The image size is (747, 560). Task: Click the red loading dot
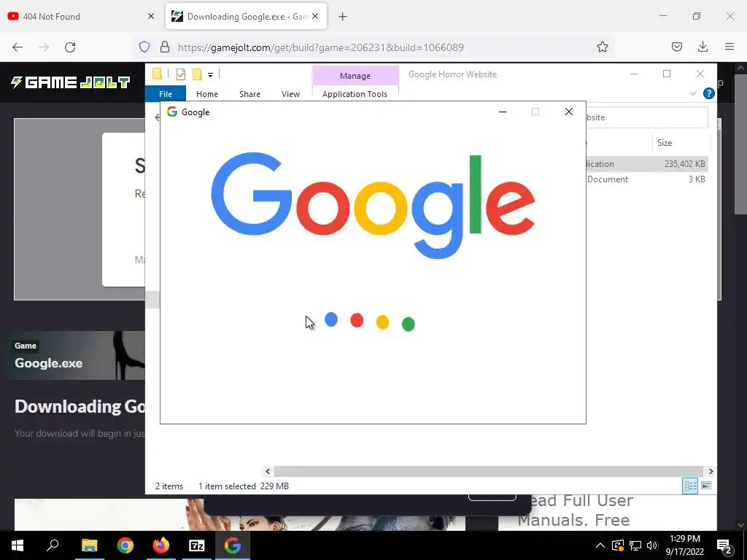(x=357, y=320)
